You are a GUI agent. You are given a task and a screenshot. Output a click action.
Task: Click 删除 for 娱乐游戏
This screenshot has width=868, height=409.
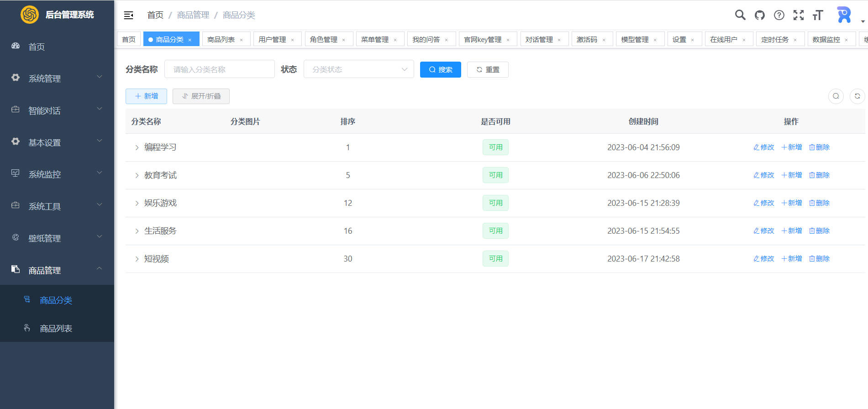click(x=819, y=203)
